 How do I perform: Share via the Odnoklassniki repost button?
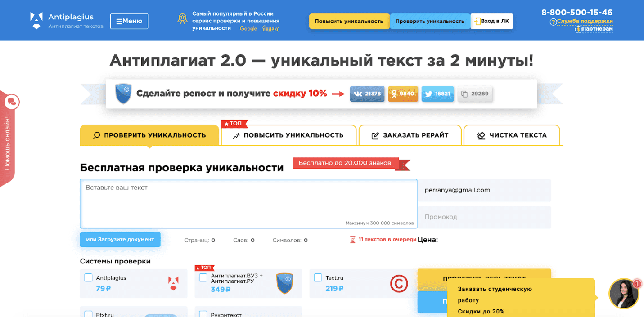(403, 94)
